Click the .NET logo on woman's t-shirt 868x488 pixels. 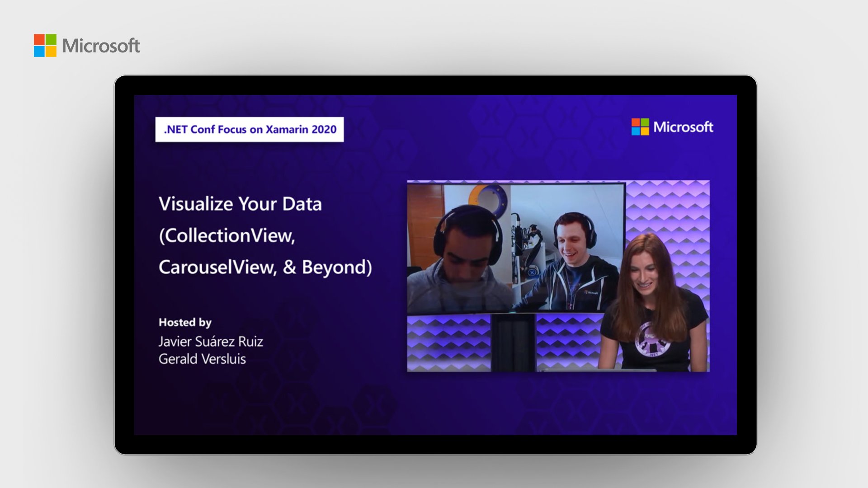point(652,341)
